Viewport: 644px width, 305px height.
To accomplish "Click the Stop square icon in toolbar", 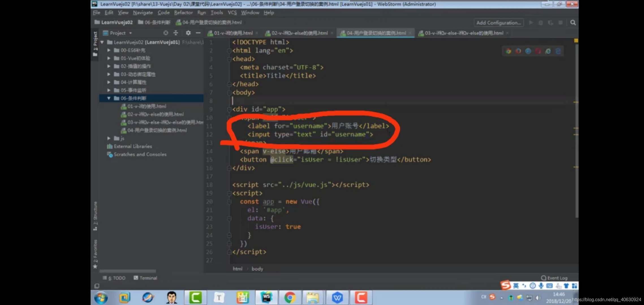I will (560, 23).
